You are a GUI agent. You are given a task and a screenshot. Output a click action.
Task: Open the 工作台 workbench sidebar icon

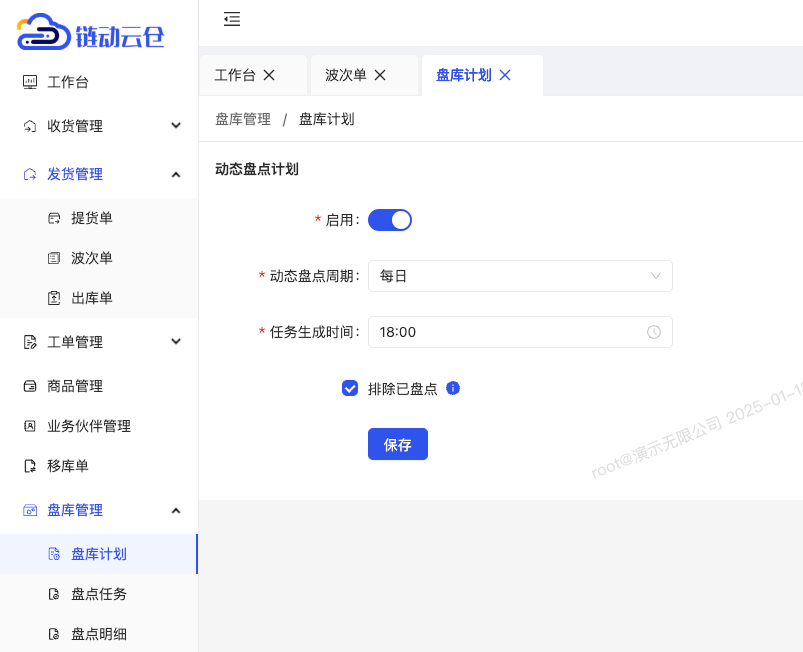(29, 82)
